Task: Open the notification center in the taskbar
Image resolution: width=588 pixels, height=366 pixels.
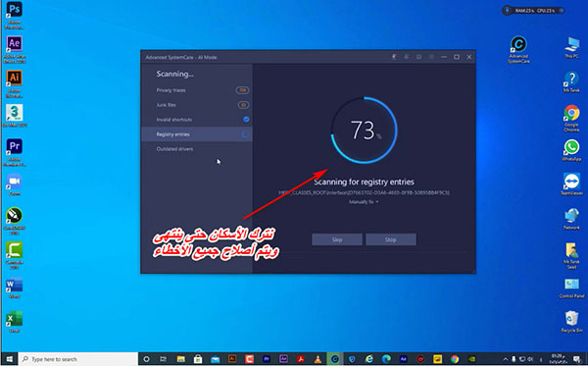Action: pos(577,359)
